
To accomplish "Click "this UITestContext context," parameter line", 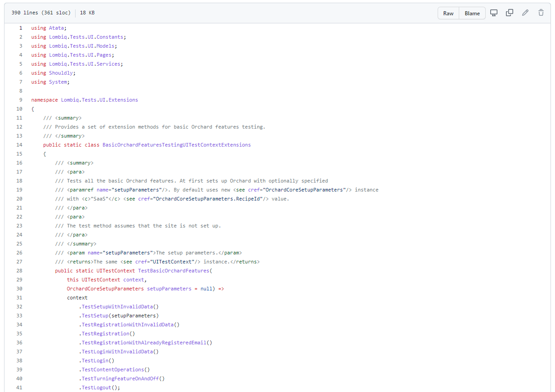I will (107, 280).
